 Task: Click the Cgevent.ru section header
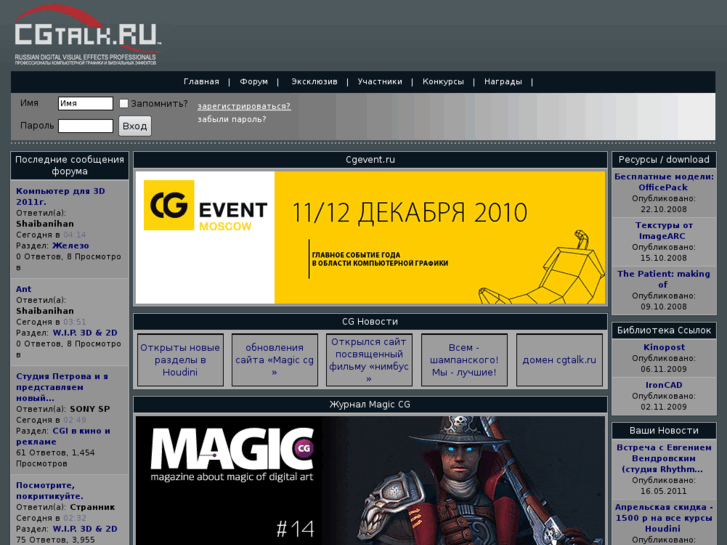(370, 160)
